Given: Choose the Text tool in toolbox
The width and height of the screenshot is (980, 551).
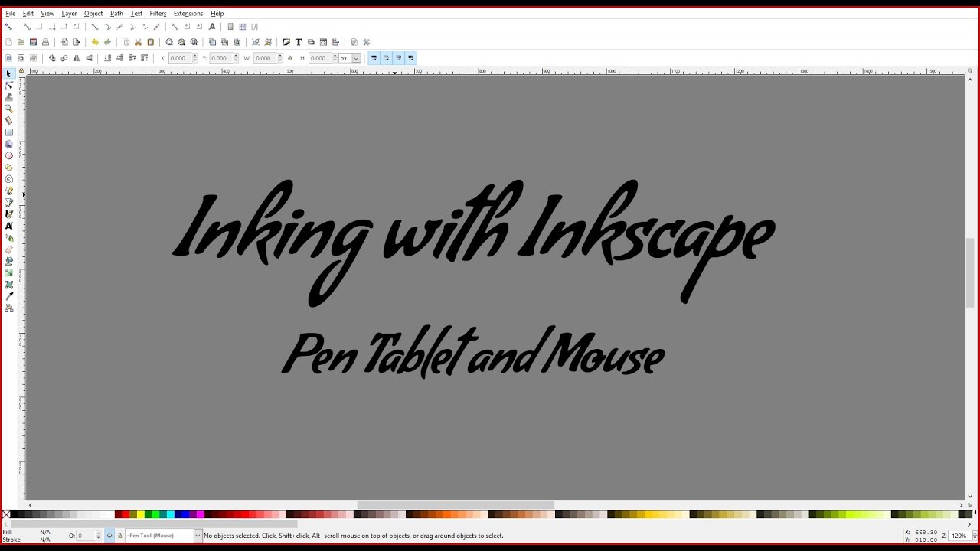Looking at the screenshot, I should (x=8, y=226).
